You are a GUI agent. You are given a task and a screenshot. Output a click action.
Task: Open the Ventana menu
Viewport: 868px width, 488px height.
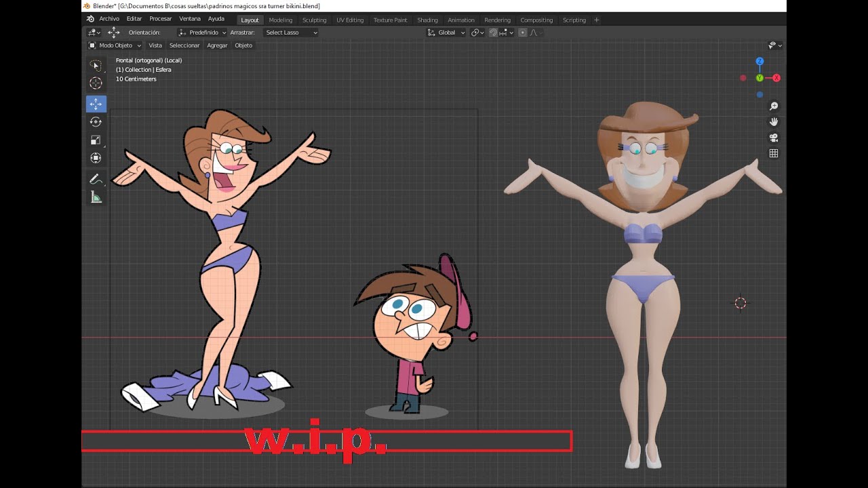tap(190, 19)
